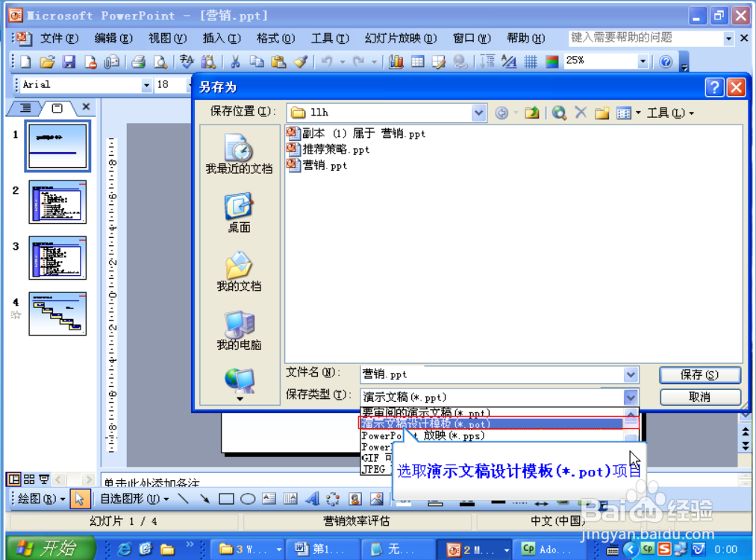The image size is (756, 560).
Task: Open Desktop location in places bar
Action: point(239,213)
